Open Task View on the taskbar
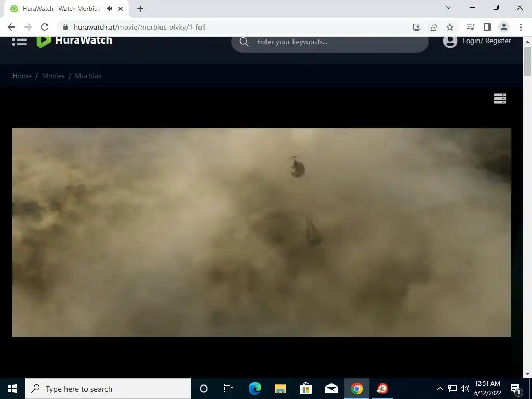 pyautogui.click(x=229, y=389)
